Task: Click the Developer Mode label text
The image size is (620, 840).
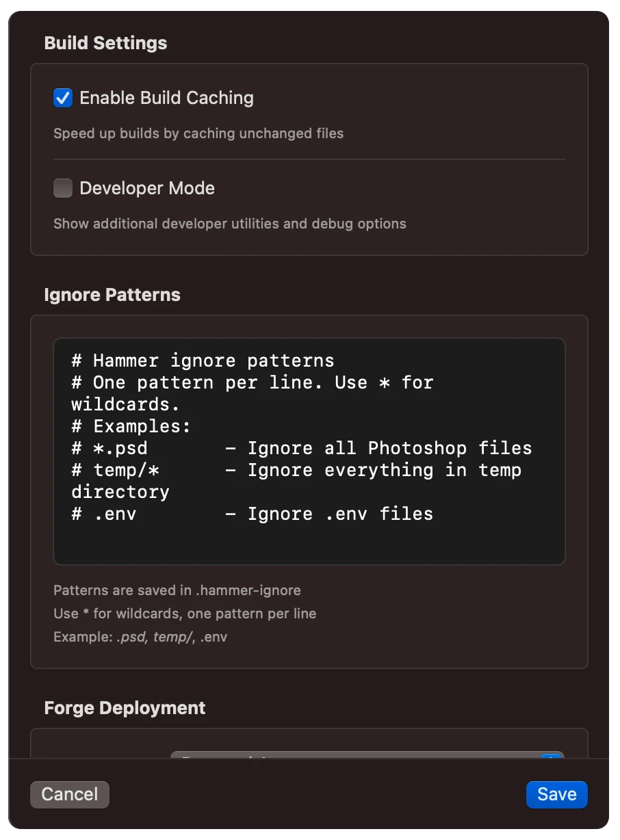Action: point(148,188)
